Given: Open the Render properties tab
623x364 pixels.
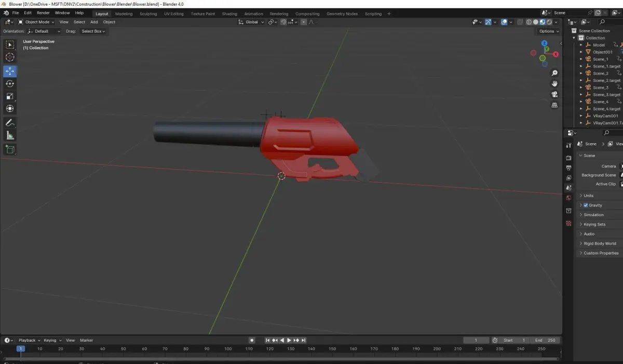Looking at the screenshot, I should point(568,158).
